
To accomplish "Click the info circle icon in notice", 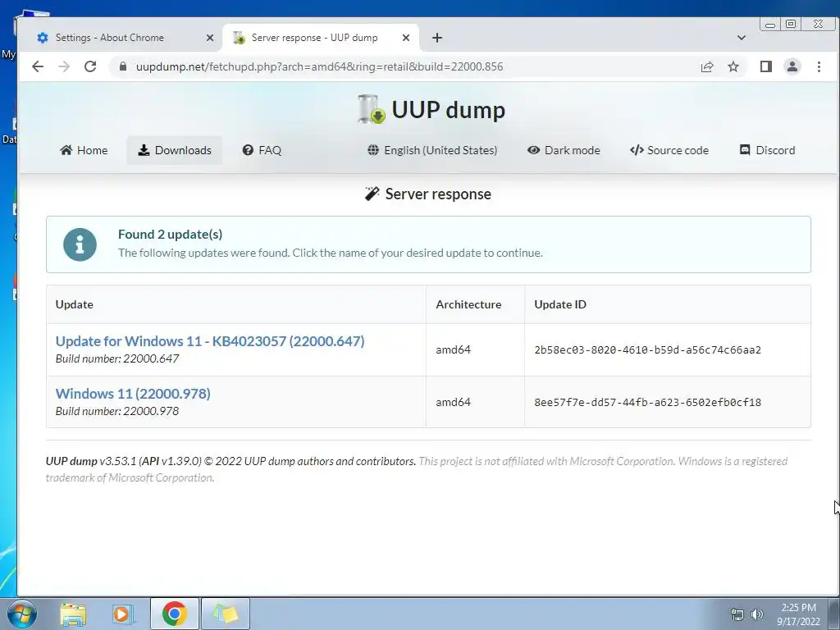I will pyautogui.click(x=80, y=244).
